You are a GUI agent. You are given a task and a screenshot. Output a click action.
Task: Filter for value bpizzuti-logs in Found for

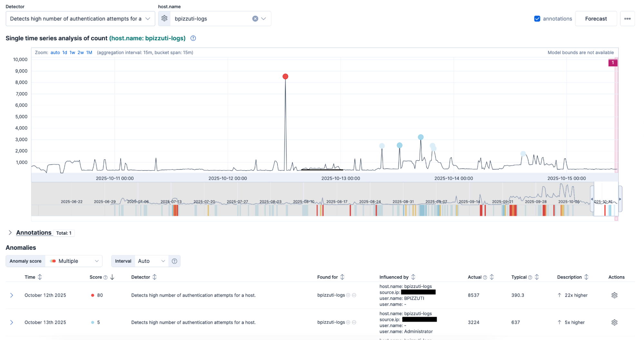click(x=348, y=295)
